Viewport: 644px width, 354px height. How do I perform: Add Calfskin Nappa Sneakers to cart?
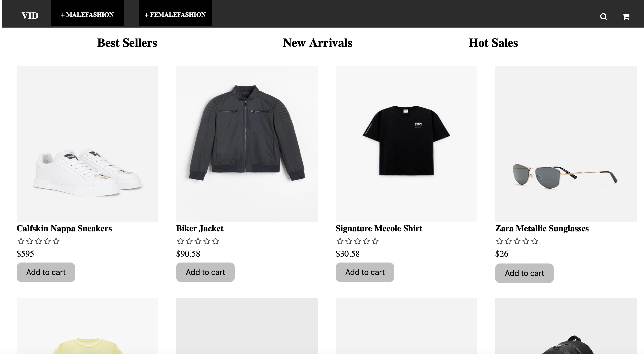(x=46, y=272)
